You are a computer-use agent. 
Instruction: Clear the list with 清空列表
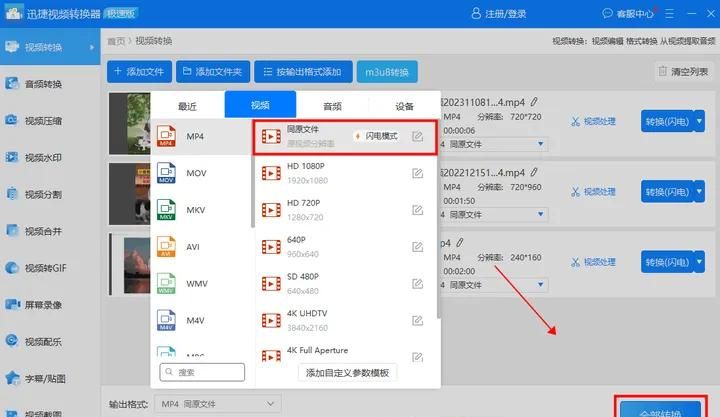pos(683,71)
